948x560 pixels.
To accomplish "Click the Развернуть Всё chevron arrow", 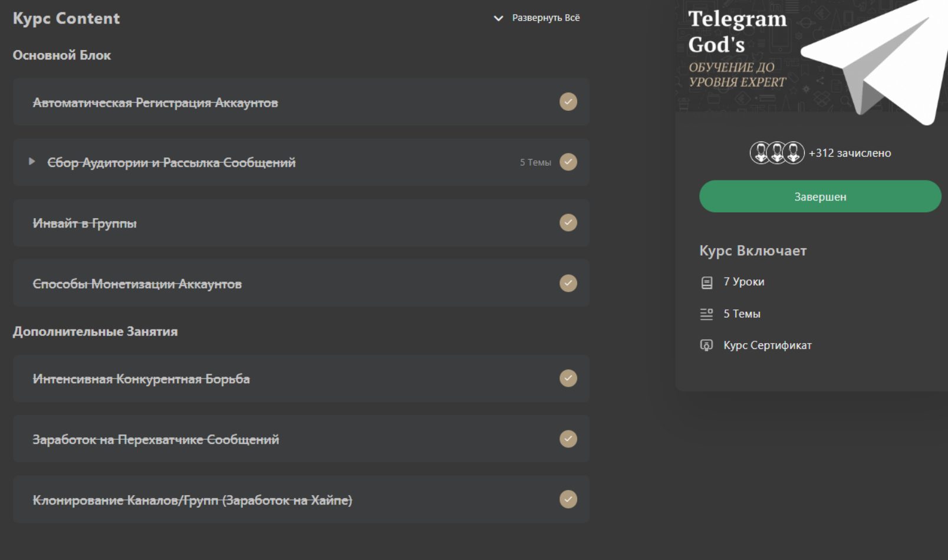I will (x=498, y=18).
